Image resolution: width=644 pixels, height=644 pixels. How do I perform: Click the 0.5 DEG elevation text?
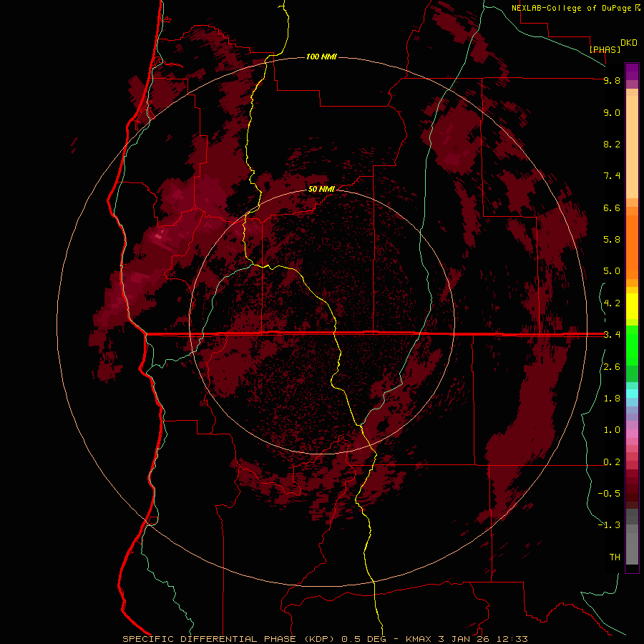pyautogui.click(x=365, y=639)
